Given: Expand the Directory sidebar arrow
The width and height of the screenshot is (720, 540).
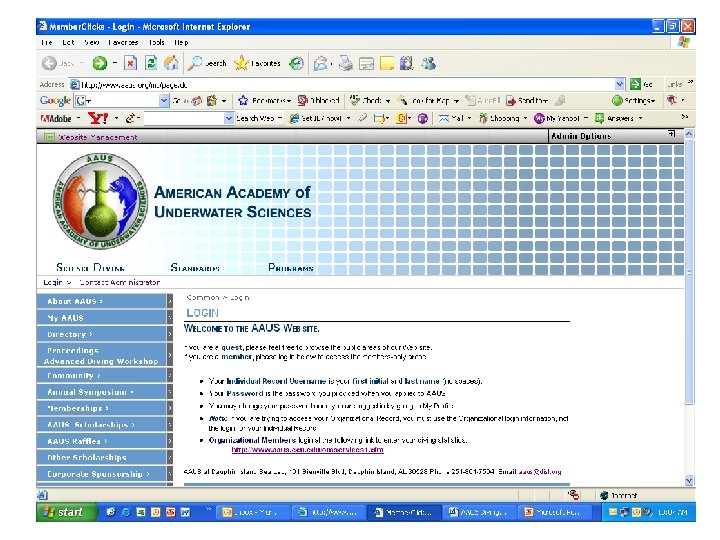Looking at the screenshot, I should pyautogui.click(x=169, y=334).
